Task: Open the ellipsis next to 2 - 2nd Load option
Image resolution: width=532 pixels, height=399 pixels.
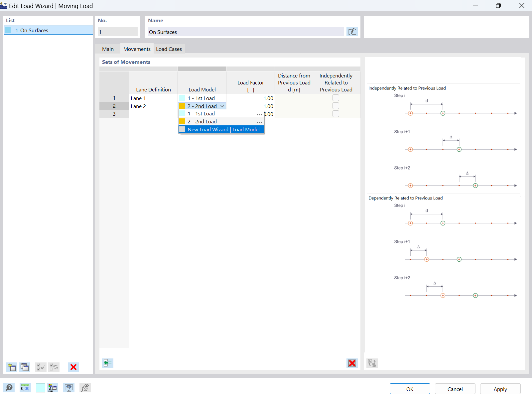Action: click(x=260, y=122)
